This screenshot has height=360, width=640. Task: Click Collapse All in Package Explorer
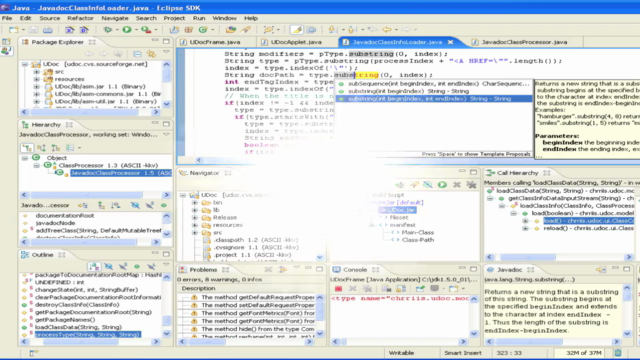[138, 54]
